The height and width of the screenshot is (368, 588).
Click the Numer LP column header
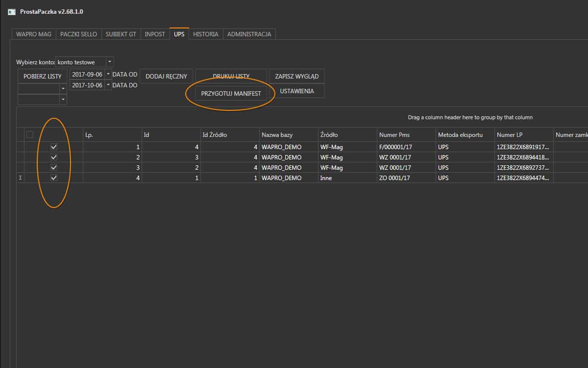pyautogui.click(x=524, y=134)
